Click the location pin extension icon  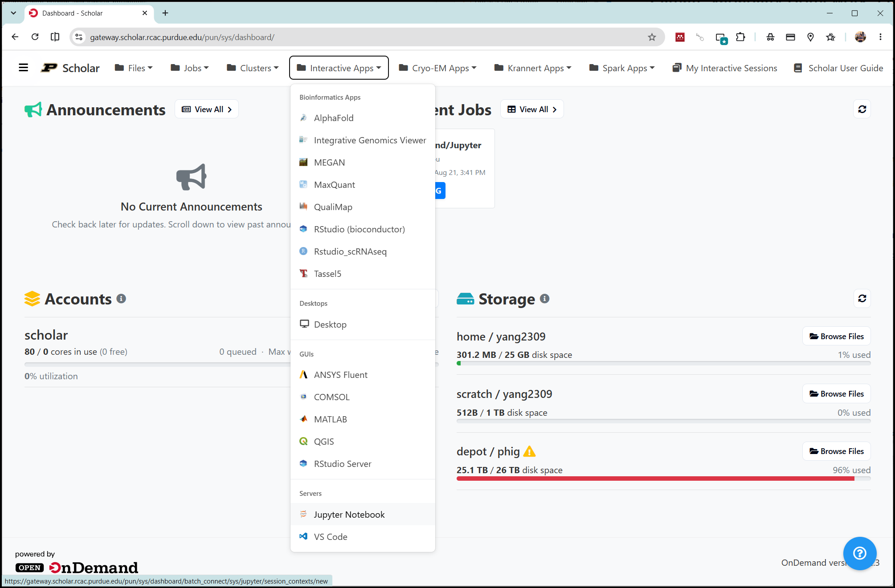coord(810,37)
